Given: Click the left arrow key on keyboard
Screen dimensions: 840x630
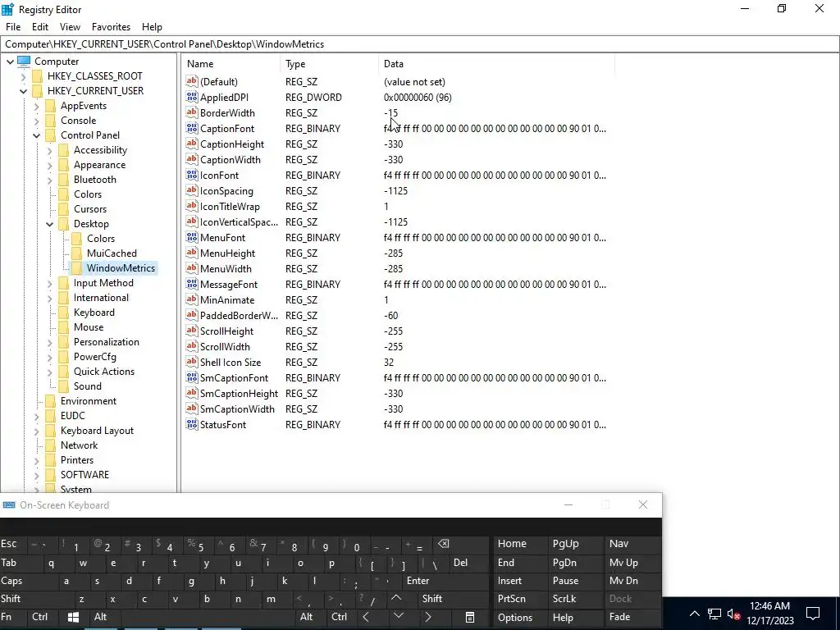Looking at the screenshot, I should tap(366, 617).
